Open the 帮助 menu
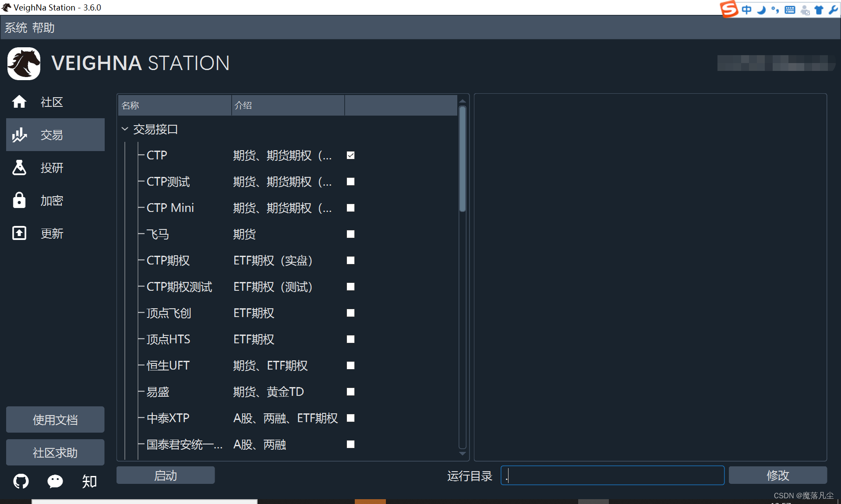 (43, 28)
